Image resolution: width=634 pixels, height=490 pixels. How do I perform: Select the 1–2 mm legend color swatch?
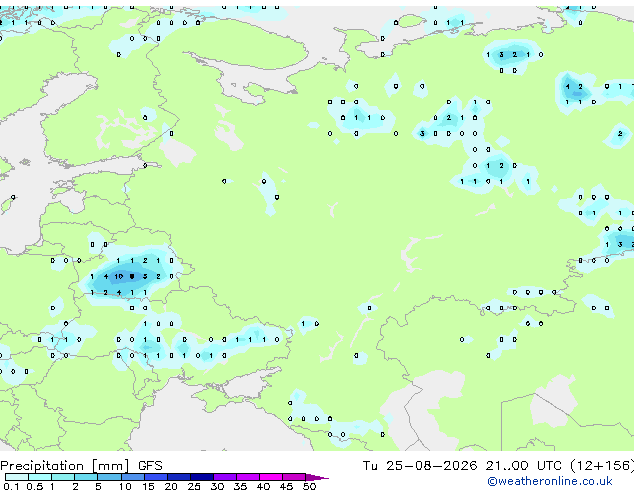[63, 477]
